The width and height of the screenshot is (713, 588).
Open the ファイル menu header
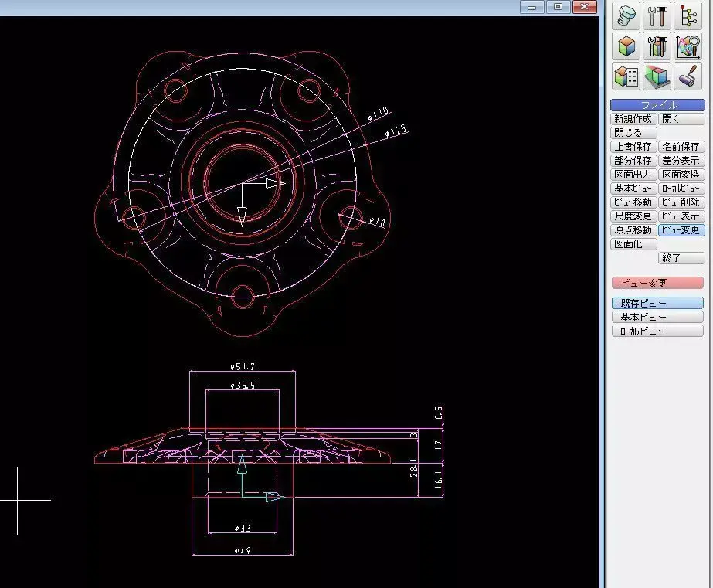point(657,105)
